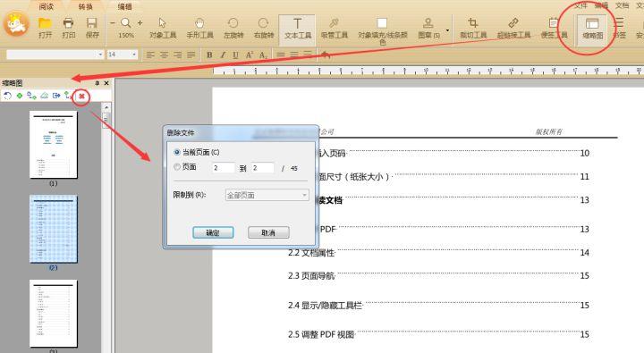
Task: Select the 超链接工具 (Hyperlink tool)
Action: coord(513,28)
